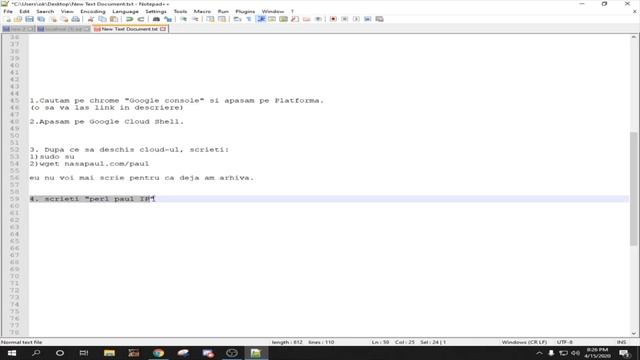
Task: Click the INS indicator in status bar
Action: click(621, 342)
